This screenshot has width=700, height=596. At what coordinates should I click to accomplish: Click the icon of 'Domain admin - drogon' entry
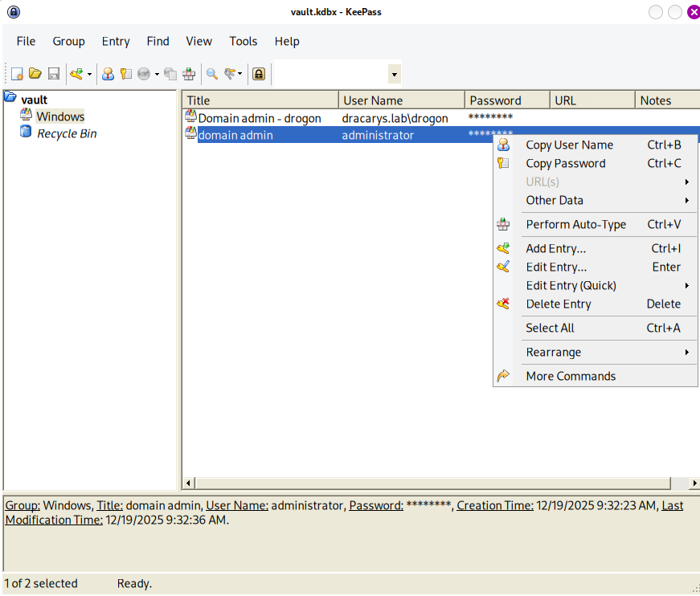point(191,116)
